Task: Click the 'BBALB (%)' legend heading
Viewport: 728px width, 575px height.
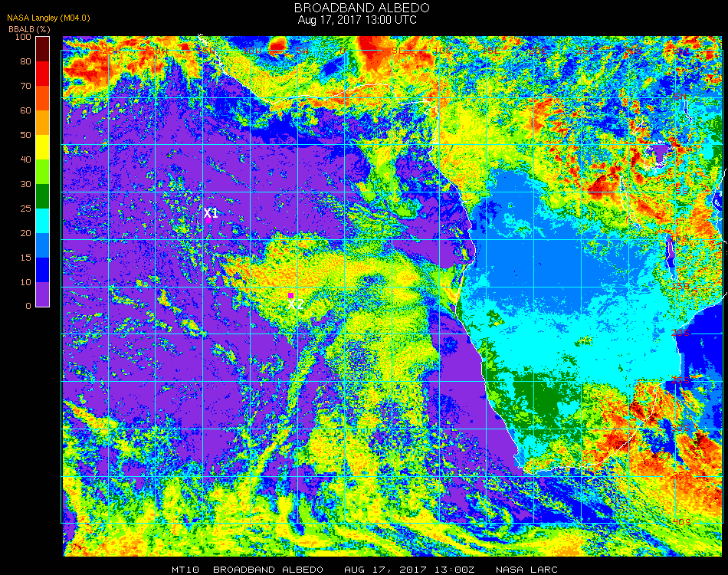Action: click(x=29, y=29)
